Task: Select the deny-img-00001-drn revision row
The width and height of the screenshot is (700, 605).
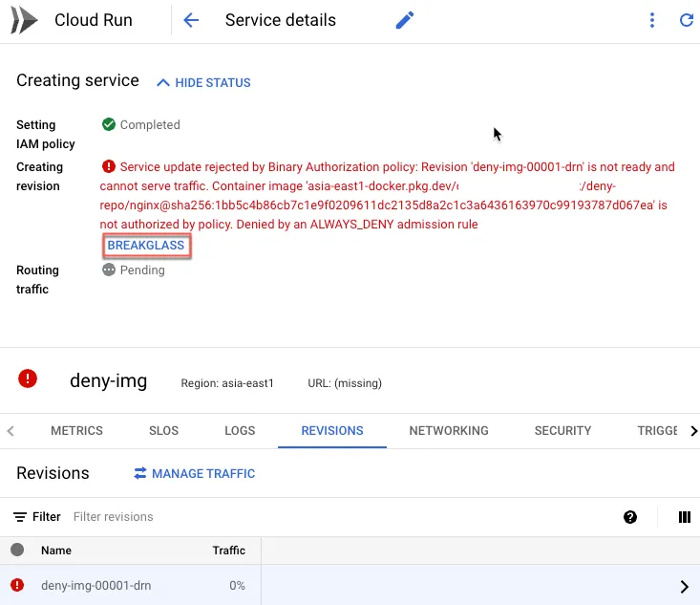Action: 350,585
